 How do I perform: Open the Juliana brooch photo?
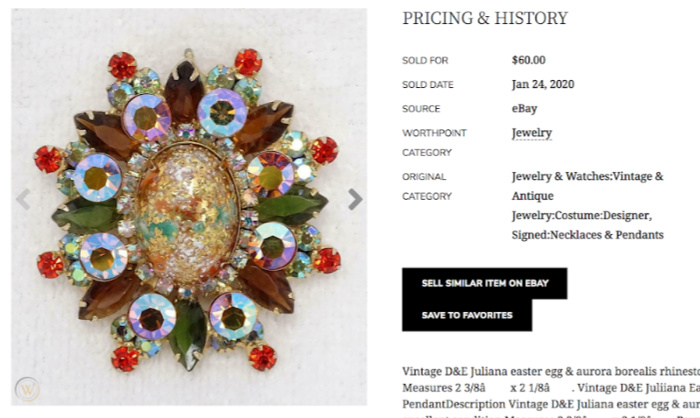[x=188, y=209]
